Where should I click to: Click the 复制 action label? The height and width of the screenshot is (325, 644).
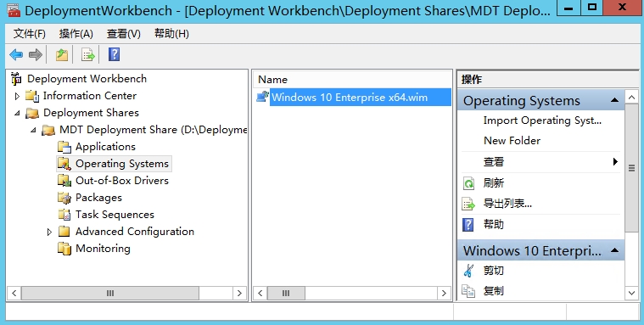(x=494, y=291)
